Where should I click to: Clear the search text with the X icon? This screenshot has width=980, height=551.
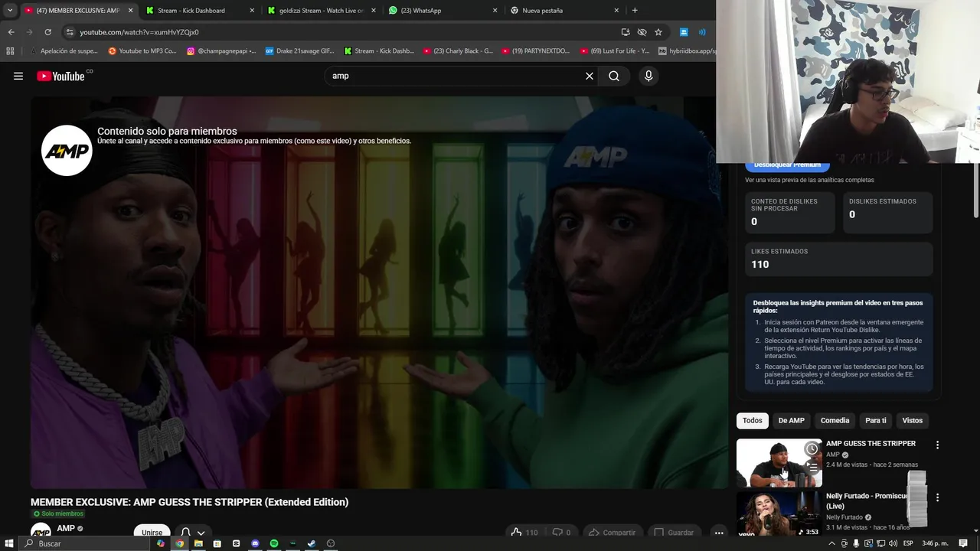[x=590, y=76]
